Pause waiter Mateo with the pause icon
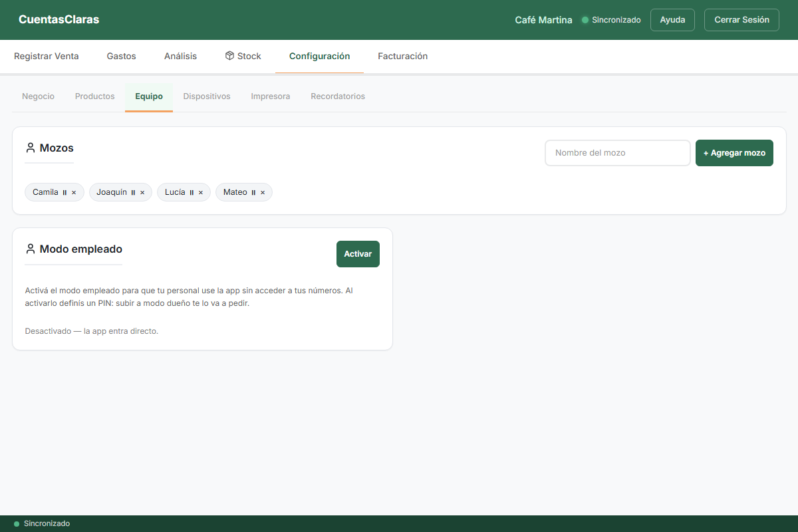 point(253,192)
